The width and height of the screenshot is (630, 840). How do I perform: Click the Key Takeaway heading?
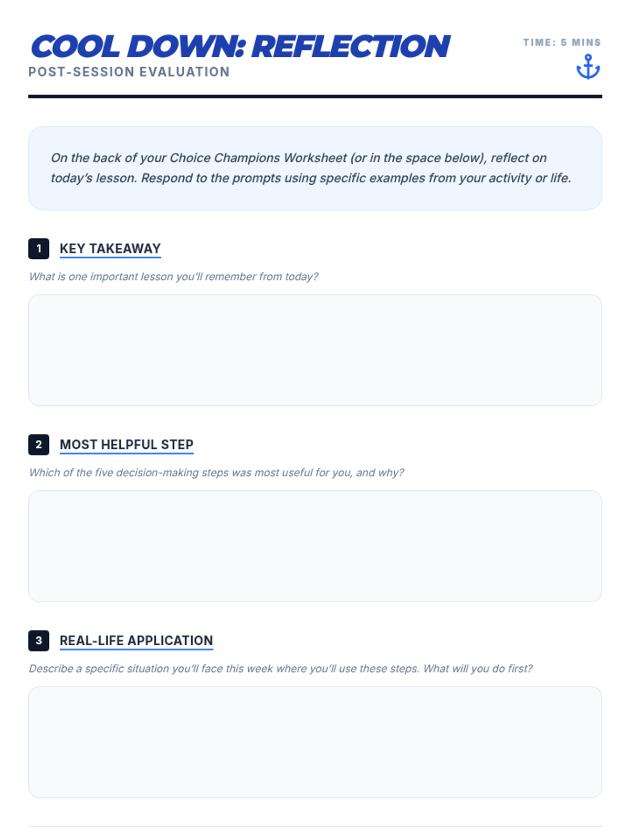tap(110, 248)
